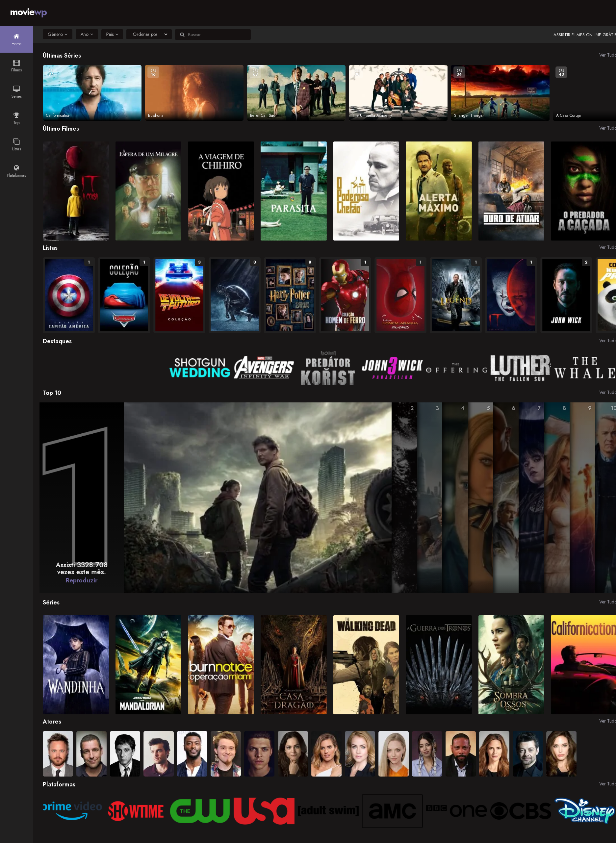The image size is (616, 843).
Task: Open The Mandalorian series poster
Action: (148, 665)
